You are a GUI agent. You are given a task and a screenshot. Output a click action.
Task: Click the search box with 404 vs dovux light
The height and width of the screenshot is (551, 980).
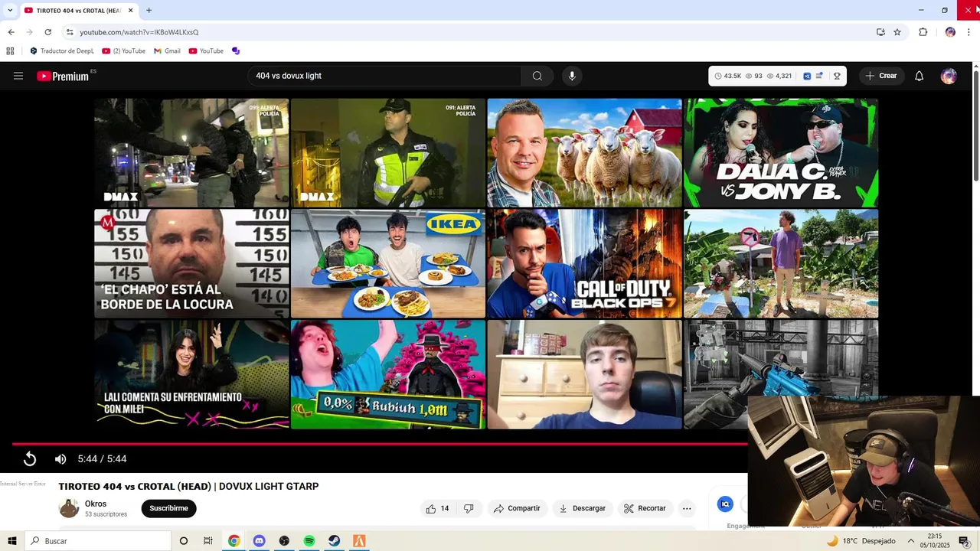tap(384, 76)
